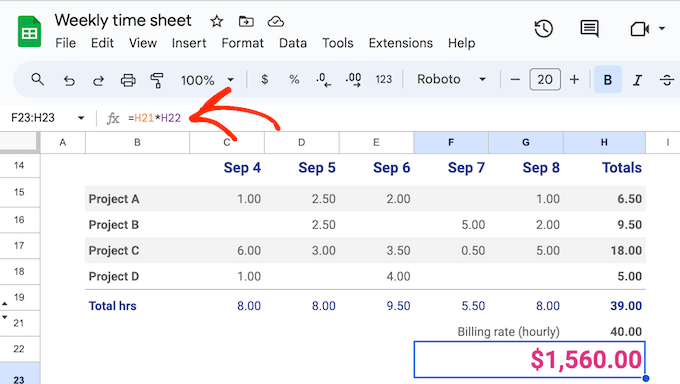Viewport: 680px width, 384px height.
Task: Open the comments icon
Action: [x=589, y=29]
